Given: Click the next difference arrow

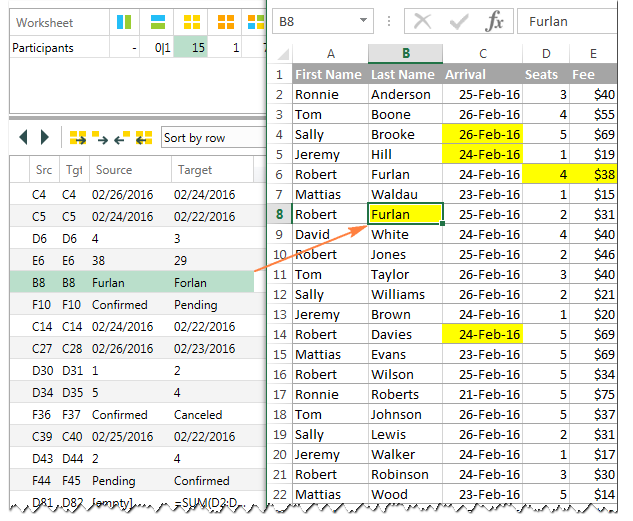Looking at the screenshot, I should pyautogui.click(x=44, y=138).
